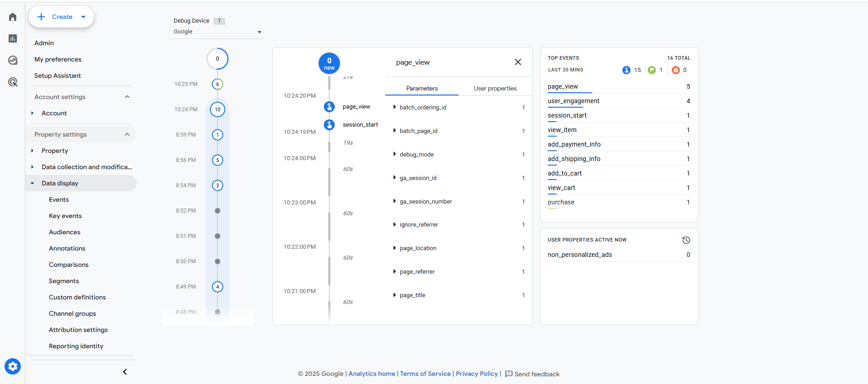The width and height of the screenshot is (868, 384).
Task: Close the page_view details panel
Action: pyautogui.click(x=518, y=62)
